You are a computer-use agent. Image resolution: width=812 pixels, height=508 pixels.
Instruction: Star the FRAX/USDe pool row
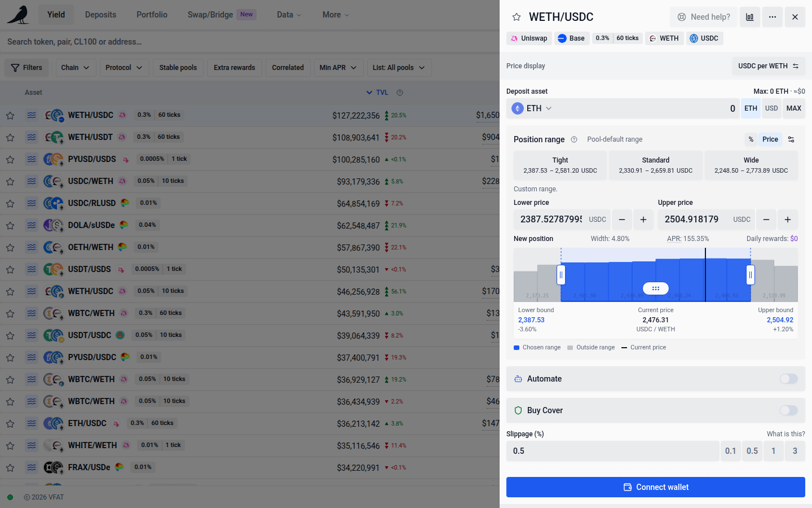pyautogui.click(x=10, y=467)
